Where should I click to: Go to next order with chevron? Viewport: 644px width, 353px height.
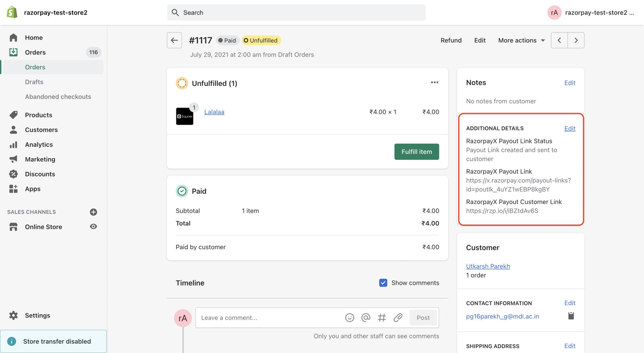pos(576,40)
